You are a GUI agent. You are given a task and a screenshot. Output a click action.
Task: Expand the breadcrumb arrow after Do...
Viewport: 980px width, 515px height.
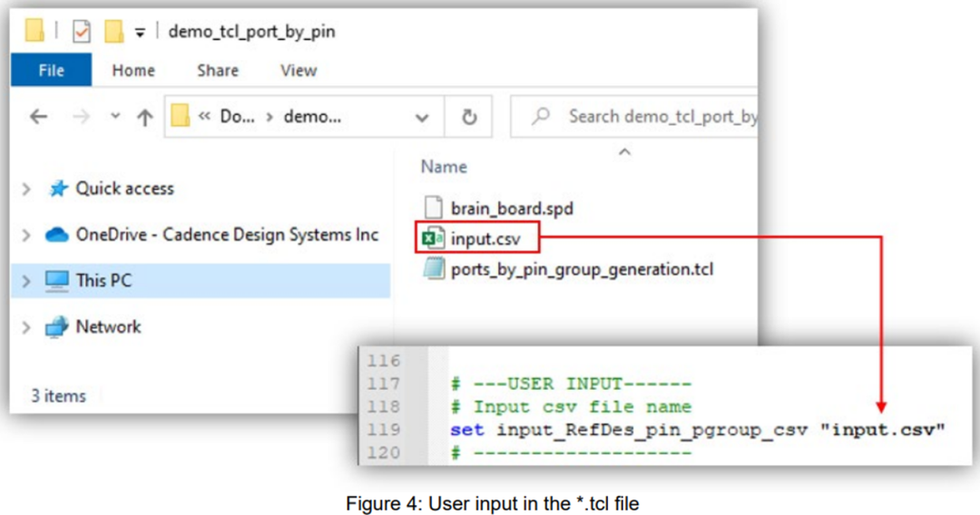(x=269, y=117)
